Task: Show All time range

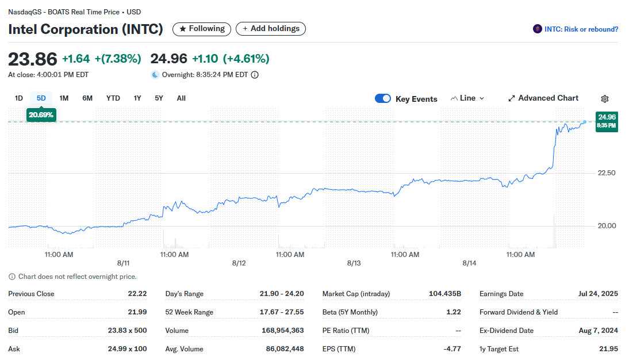Action: (181, 98)
